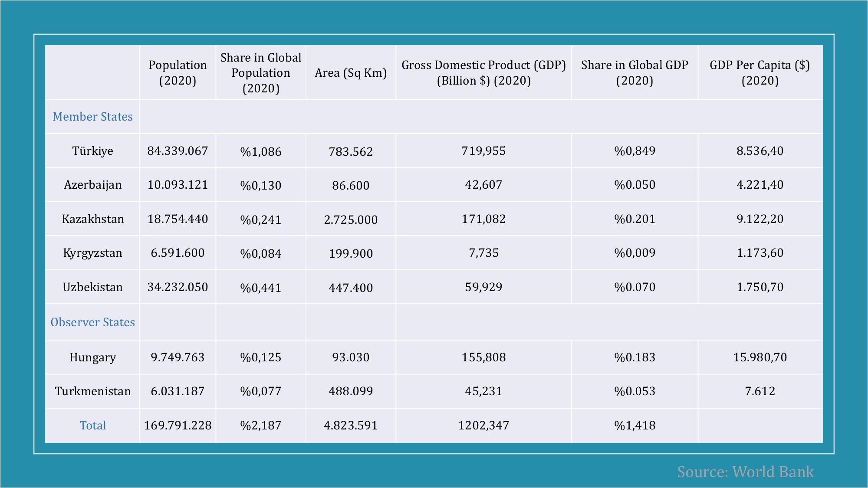The width and height of the screenshot is (868, 488).
Task: Select the Türkiye row label
Action: click(92, 151)
